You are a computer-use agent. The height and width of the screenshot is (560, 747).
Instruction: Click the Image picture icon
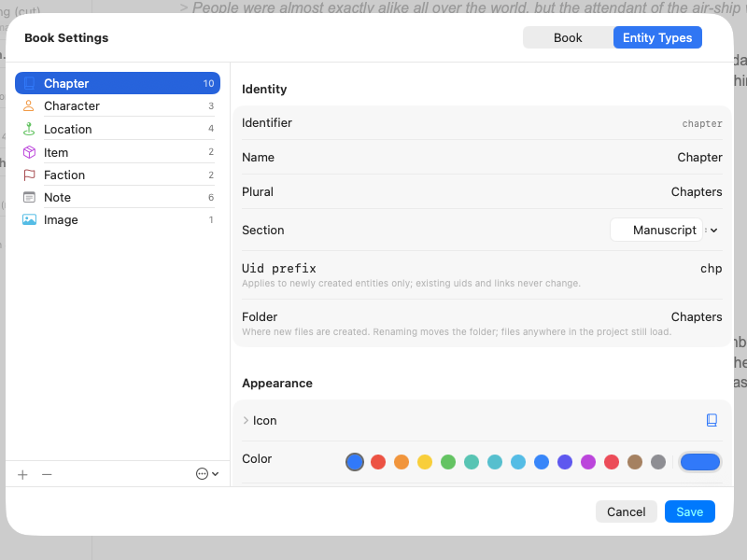[29, 219]
